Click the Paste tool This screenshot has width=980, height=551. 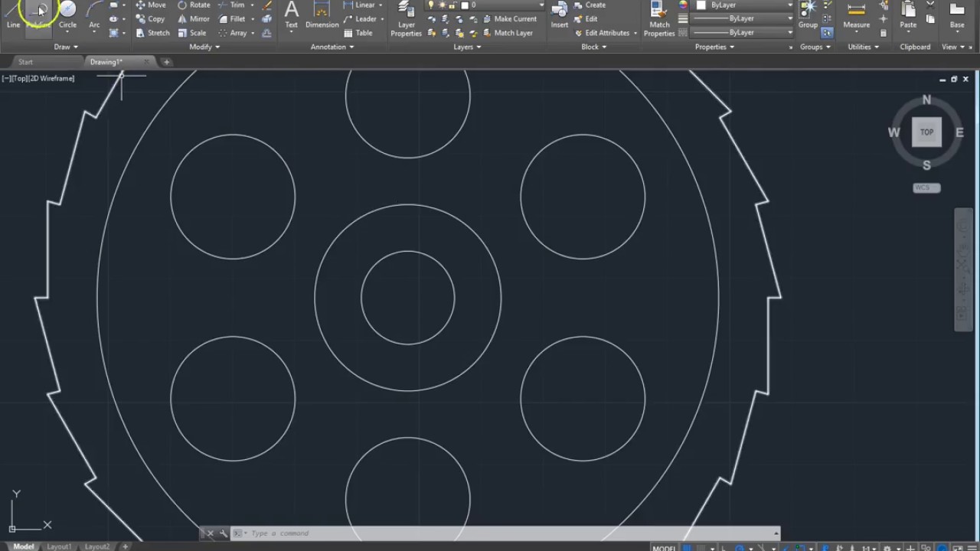pyautogui.click(x=908, y=15)
